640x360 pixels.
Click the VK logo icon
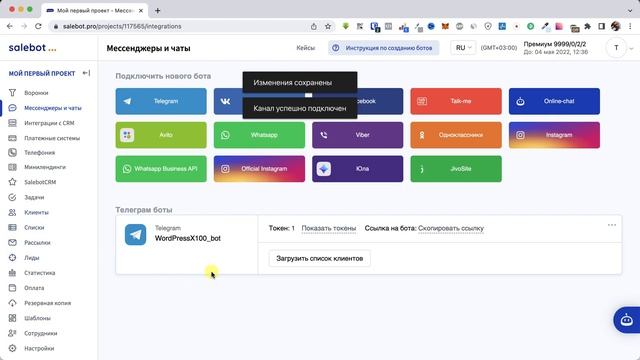click(225, 101)
